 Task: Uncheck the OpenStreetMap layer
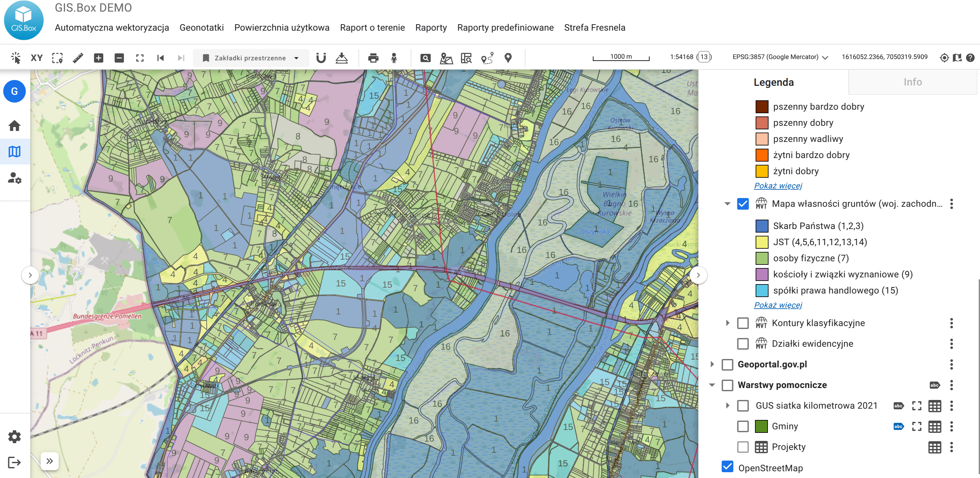click(x=727, y=467)
